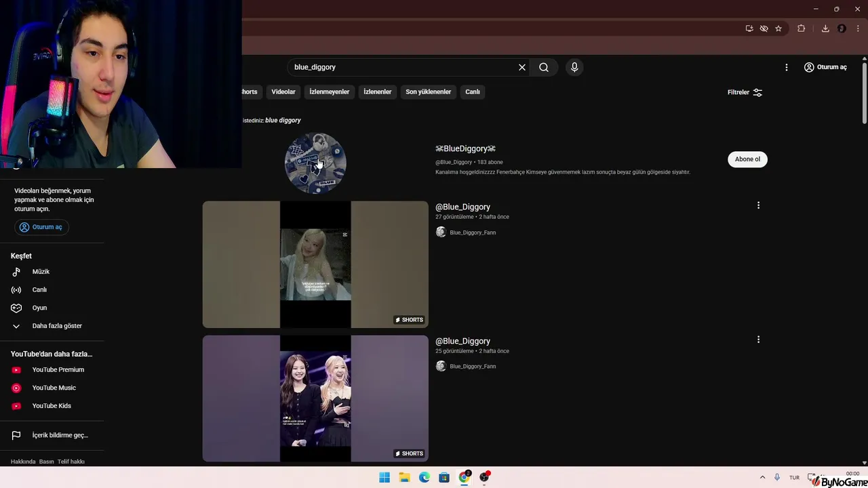Show hidden tray icons chevron

762,477
